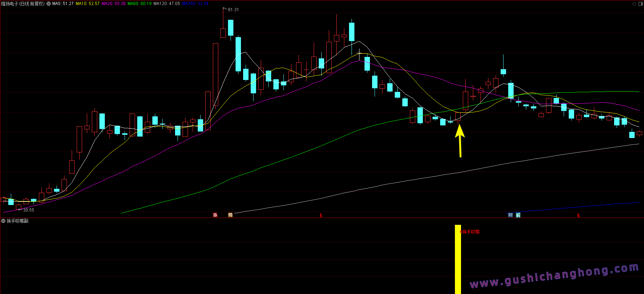Expand dropdown beside 换手吸筹副 indicator
Viewport: 644px width, 294px height.
pyautogui.click(x=3, y=221)
